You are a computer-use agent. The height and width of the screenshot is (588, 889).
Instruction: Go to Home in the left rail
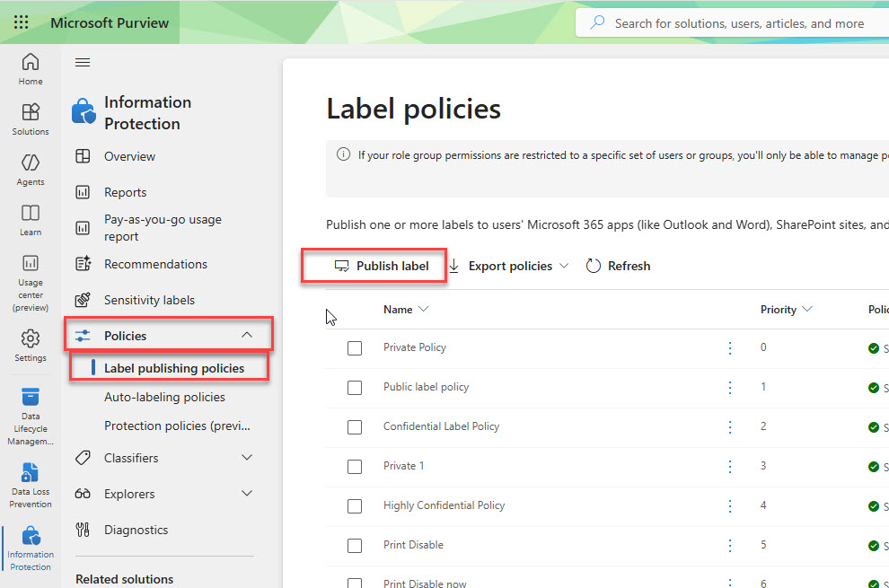point(30,69)
